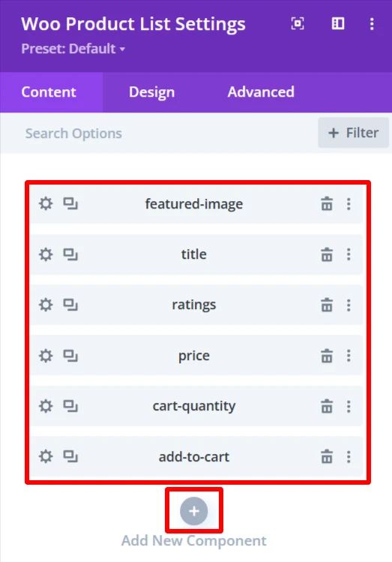This screenshot has height=562, width=392.
Task: Delete the ratings component
Action: (x=327, y=305)
